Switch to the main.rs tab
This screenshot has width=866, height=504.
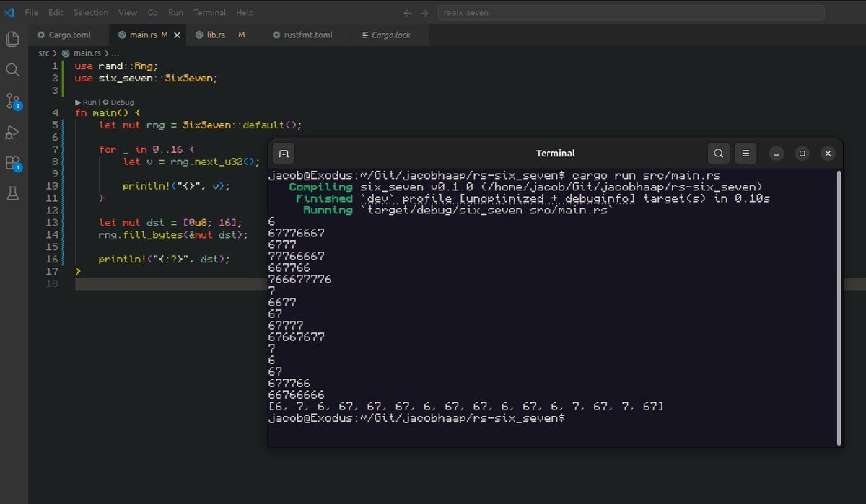tap(148, 35)
